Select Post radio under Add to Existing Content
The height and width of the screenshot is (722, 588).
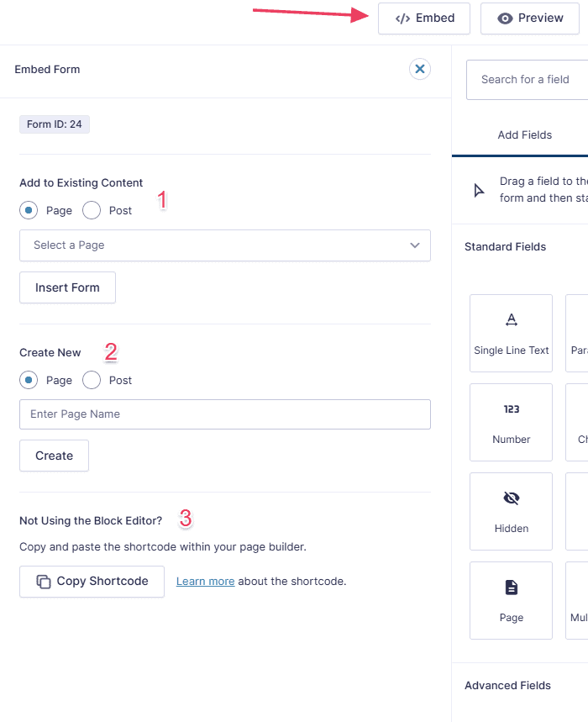(x=92, y=210)
